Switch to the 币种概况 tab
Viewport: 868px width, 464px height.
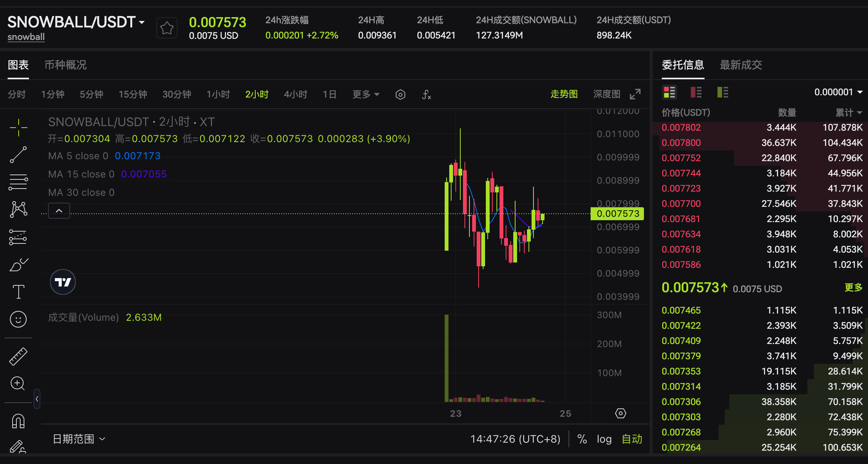pyautogui.click(x=65, y=65)
